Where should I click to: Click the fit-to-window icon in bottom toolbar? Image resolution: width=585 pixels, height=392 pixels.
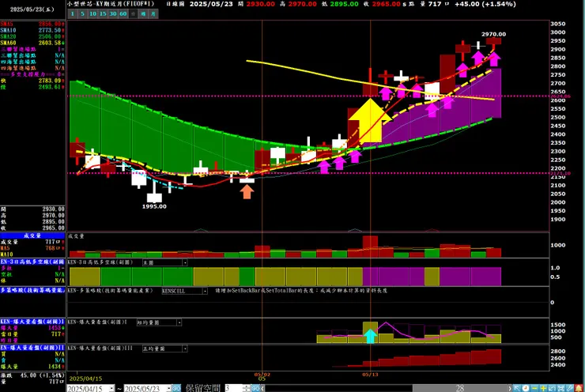[x=560, y=388]
